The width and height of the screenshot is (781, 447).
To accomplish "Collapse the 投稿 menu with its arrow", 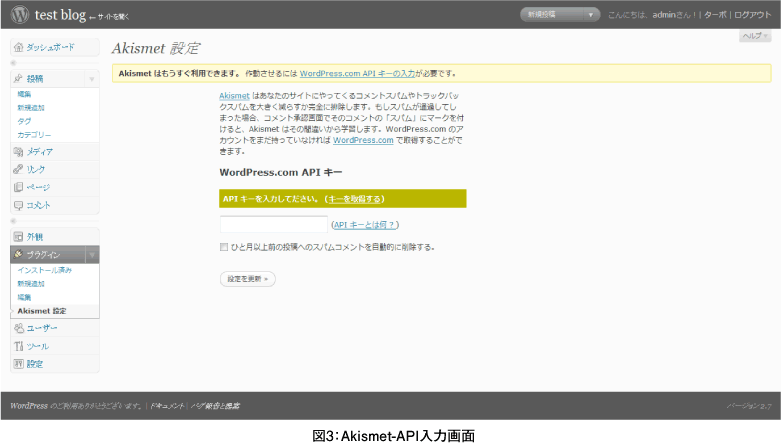I will (92, 79).
